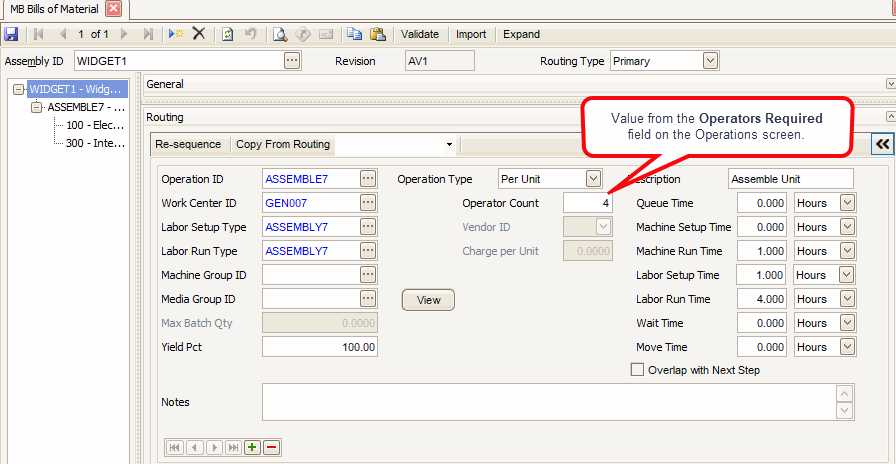Click the new record star icon
Screen dimensions: 896x464
point(176,34)
